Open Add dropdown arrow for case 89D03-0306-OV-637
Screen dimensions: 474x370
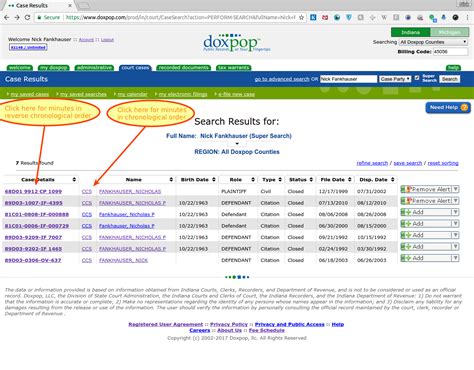pos(455,258)
